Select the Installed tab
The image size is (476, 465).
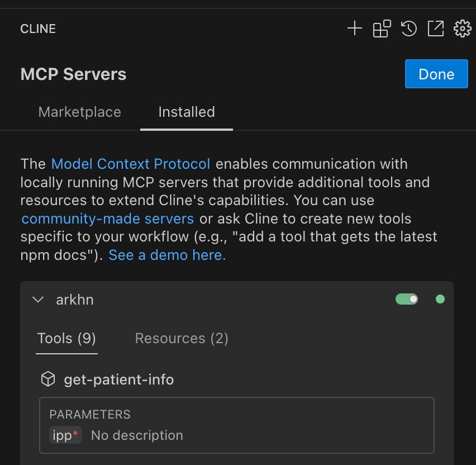pos(186,112)
